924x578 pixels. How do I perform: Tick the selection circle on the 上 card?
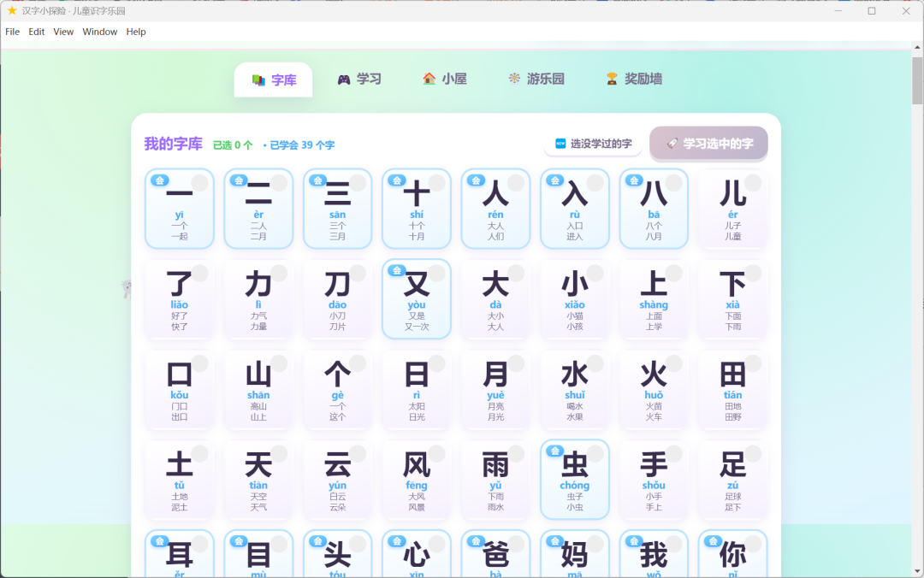click(x=673, y=273)
